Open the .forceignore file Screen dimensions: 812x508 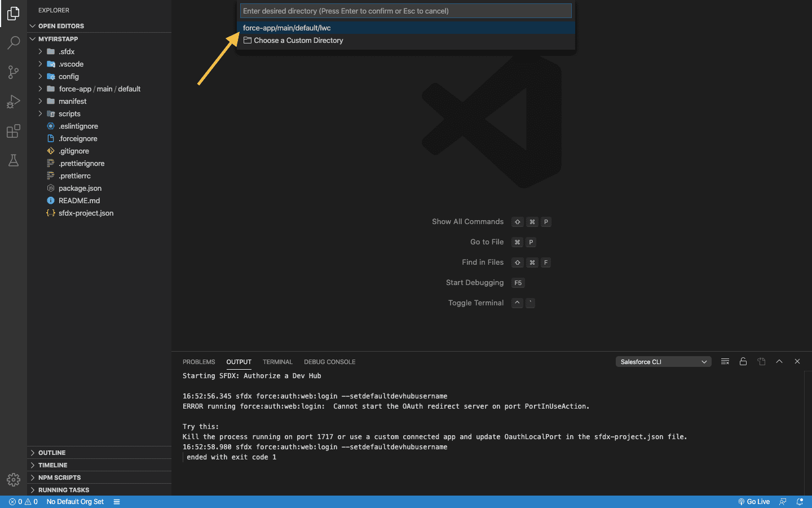click(99, 138)
